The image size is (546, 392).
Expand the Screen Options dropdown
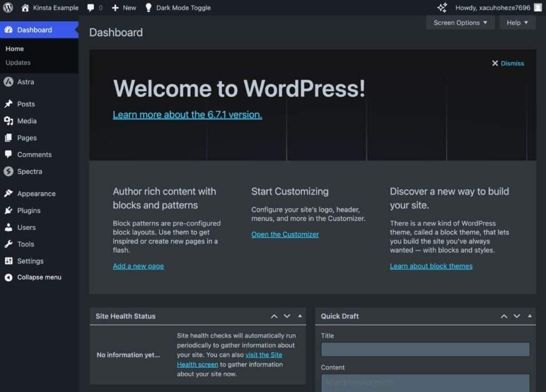pos(460,22)
